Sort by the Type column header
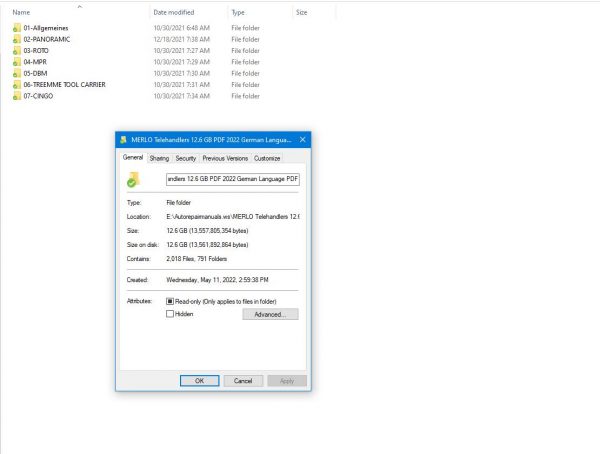The height and width of the screenshot is (454, 600). coord(238,12)
